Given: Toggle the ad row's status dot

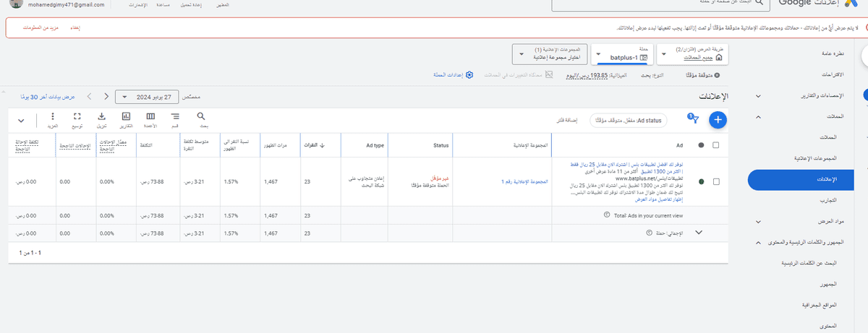Looking at the screenshot, I should pos(700,181).
